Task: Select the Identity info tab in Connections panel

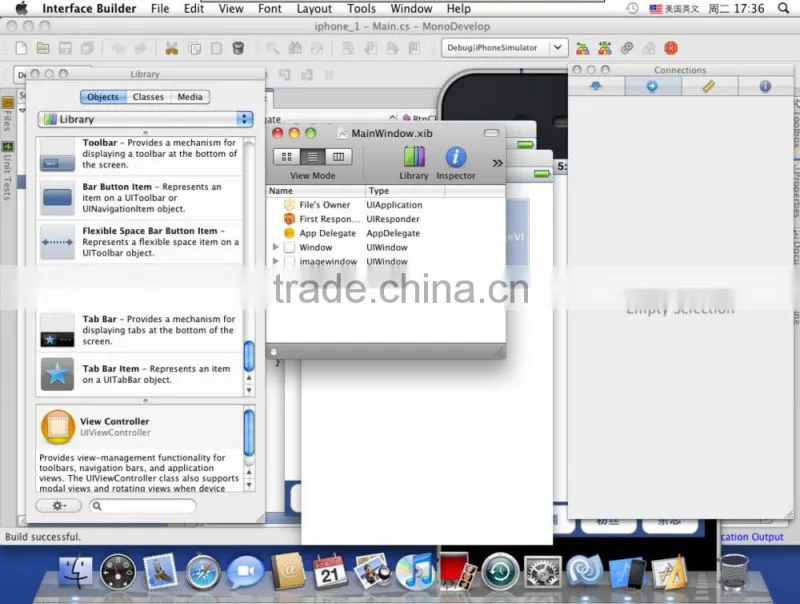Action: 765,86
